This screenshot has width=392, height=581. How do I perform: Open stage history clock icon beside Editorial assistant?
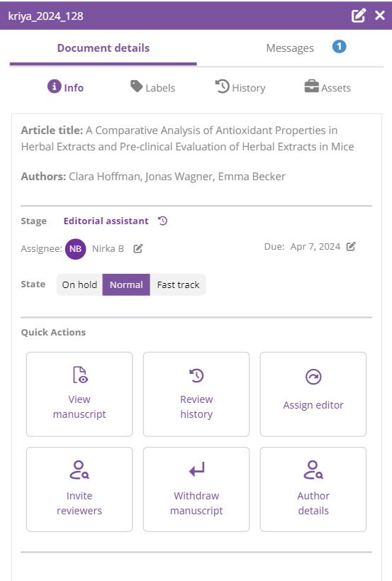(163, 221)
